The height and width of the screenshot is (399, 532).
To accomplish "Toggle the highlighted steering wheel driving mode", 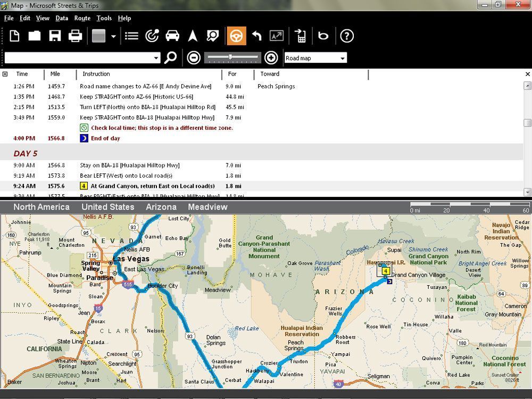I will pos(237,36).
